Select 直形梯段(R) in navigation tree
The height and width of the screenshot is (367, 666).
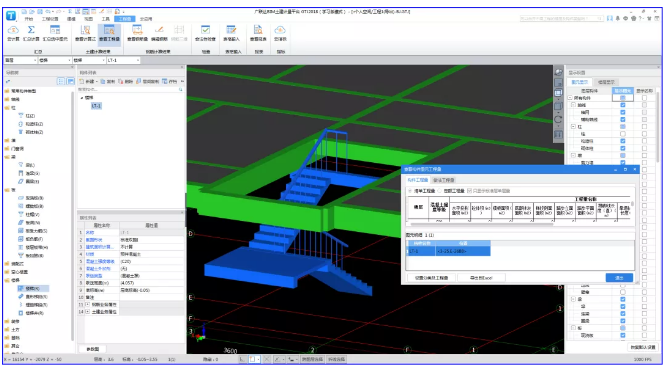(37, 296)
